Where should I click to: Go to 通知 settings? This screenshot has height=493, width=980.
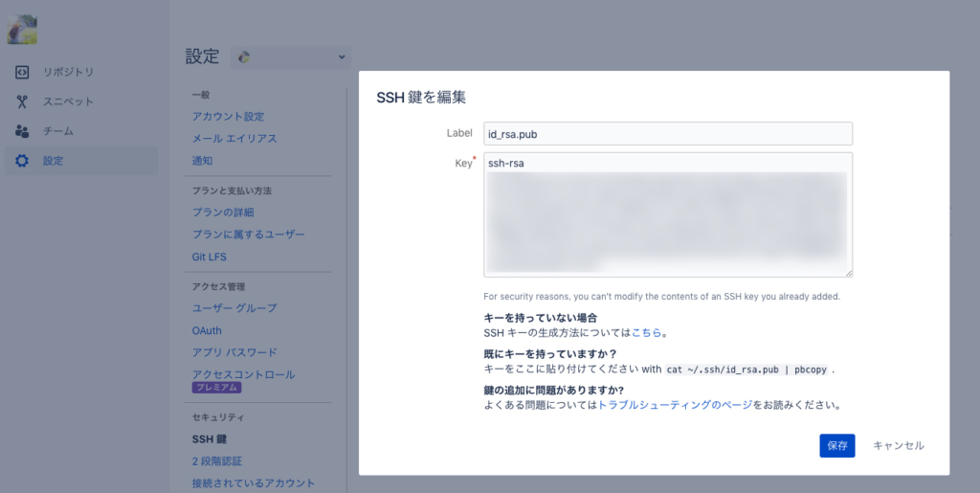point(202,160)
